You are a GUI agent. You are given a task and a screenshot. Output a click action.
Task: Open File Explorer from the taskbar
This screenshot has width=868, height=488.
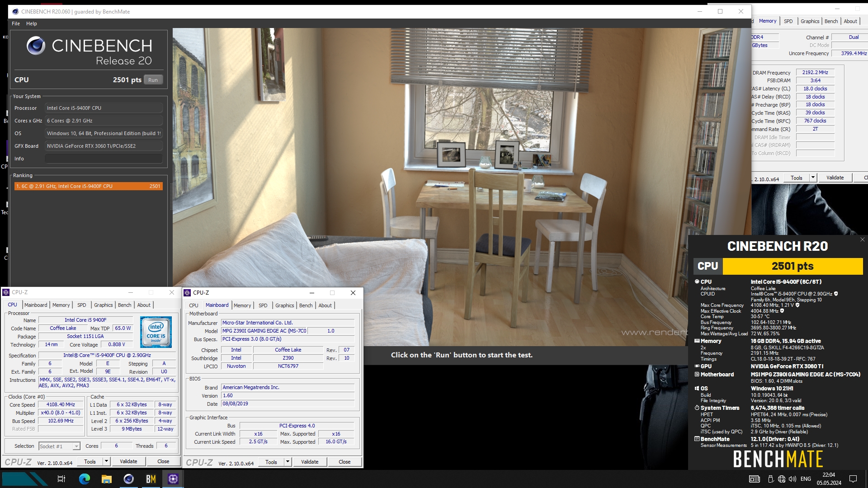[x=107, y=479]
